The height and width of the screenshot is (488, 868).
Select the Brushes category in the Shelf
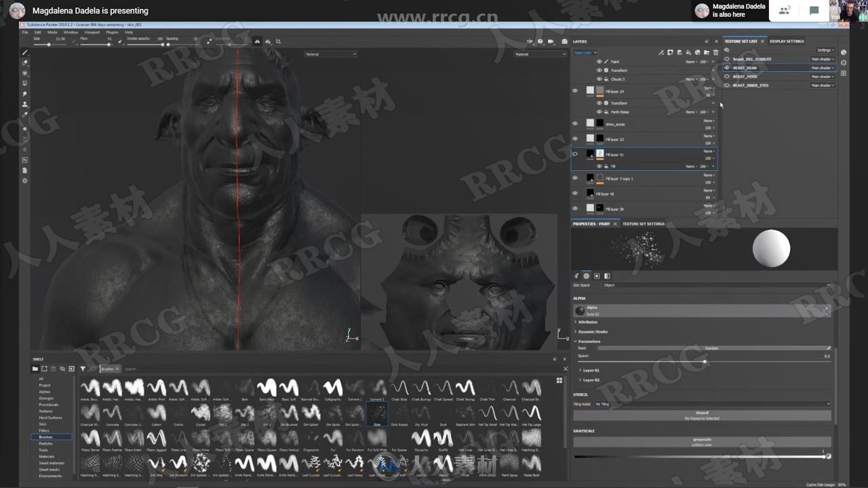tap(46, 437)
